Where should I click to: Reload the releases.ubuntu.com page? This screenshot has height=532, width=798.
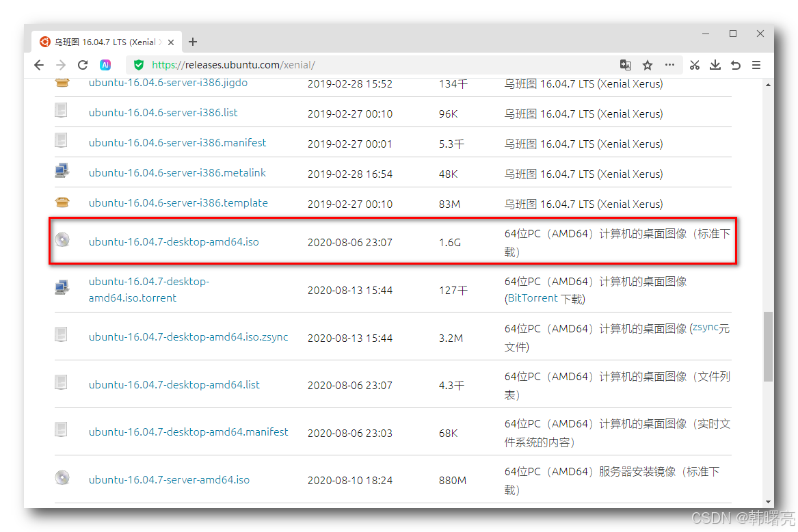click(83, 65)
